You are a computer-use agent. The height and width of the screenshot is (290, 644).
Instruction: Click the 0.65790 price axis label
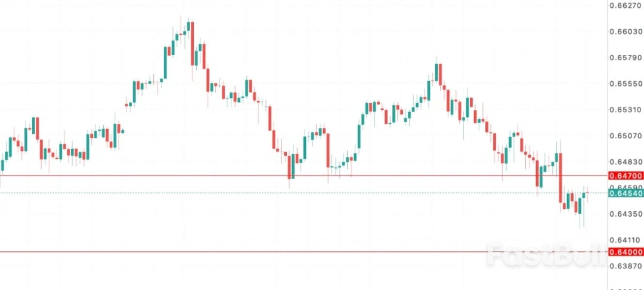click(x=625, y=58)
